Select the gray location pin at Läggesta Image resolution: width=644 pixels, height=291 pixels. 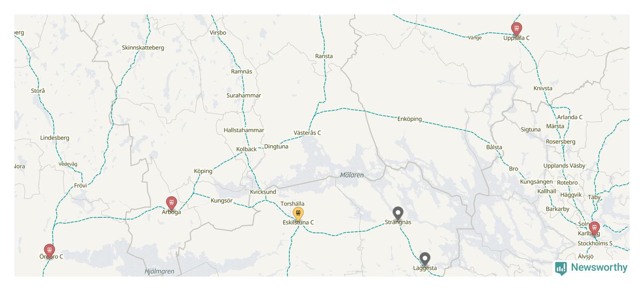point(425,259)
